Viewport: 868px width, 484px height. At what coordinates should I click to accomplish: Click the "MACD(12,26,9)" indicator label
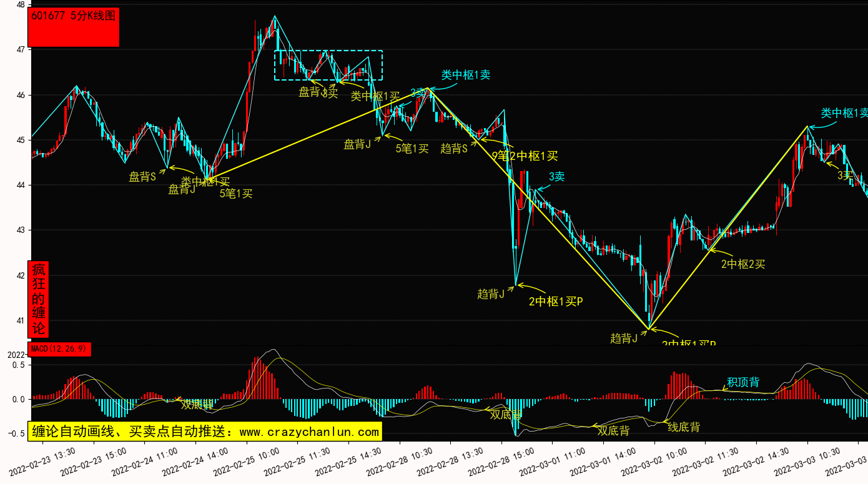(60, 349)
